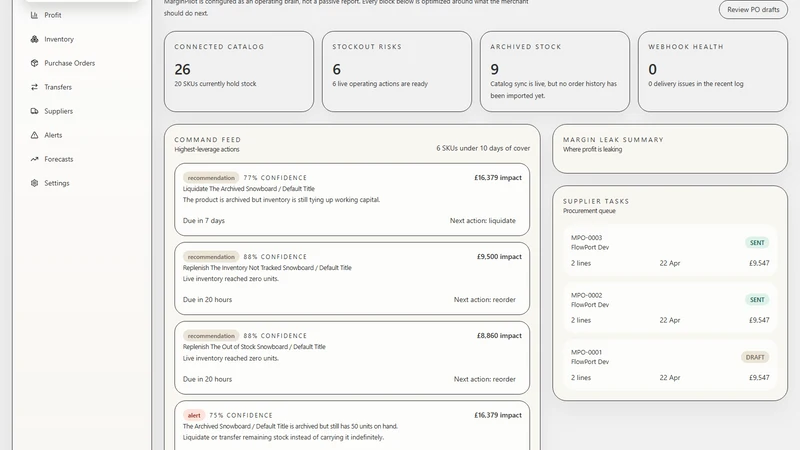Click the Inventory boxes icon
The height and width of the screenshot is (450, 800).
click(x=34, y=39)
